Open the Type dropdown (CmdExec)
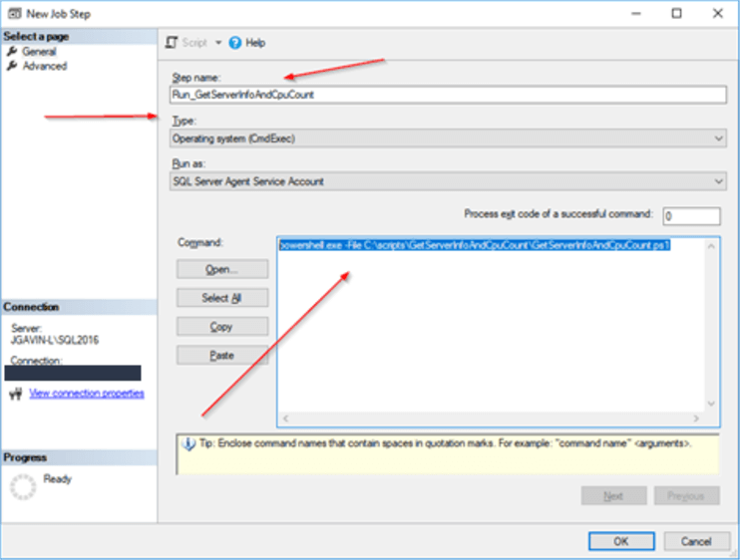 tap(448, 139)
